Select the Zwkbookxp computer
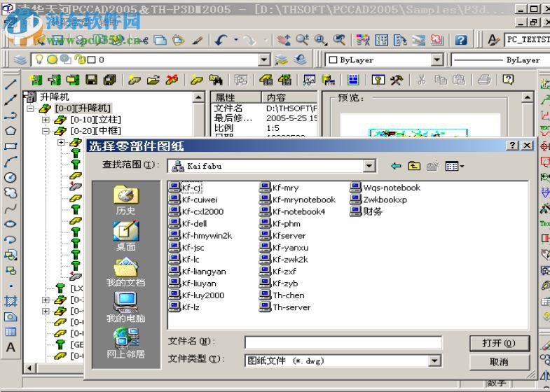Image resolution: width=550 pixels, height=392 pixels. (x=378, y=199)
